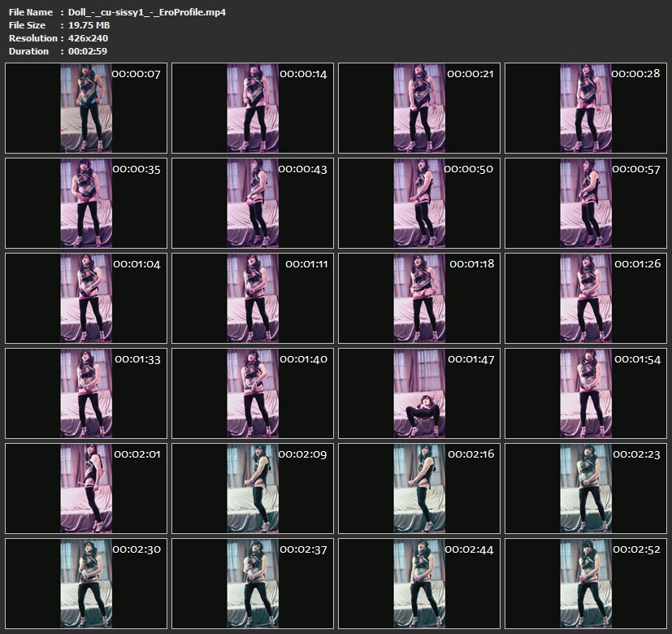Click the 19.75 MB file size value
Viewport: 672px width, 634px height.
(x=89, y=25)
